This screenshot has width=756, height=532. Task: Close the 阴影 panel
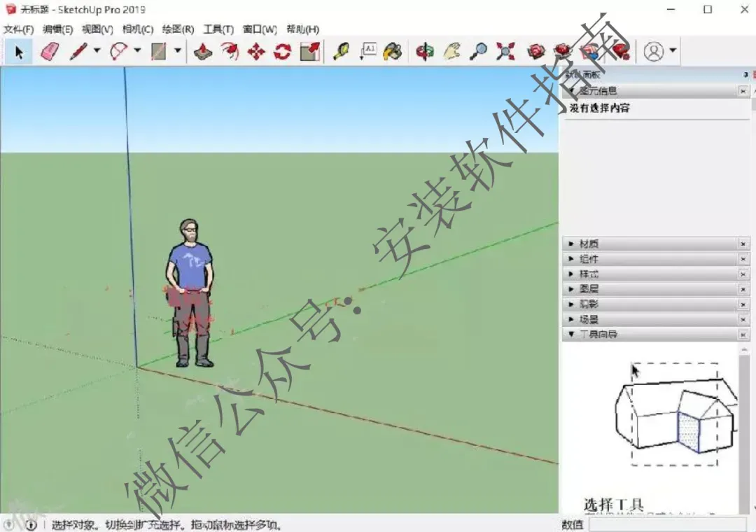(x=743, y=304)
